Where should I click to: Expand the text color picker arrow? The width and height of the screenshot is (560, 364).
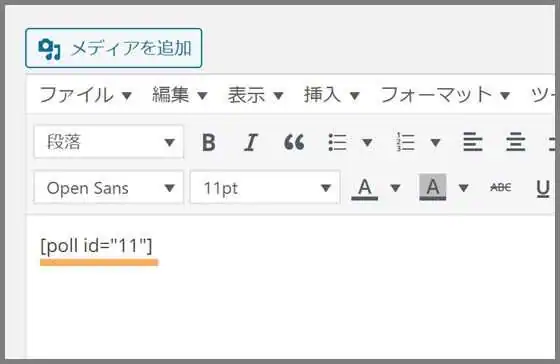coord(395,188)
